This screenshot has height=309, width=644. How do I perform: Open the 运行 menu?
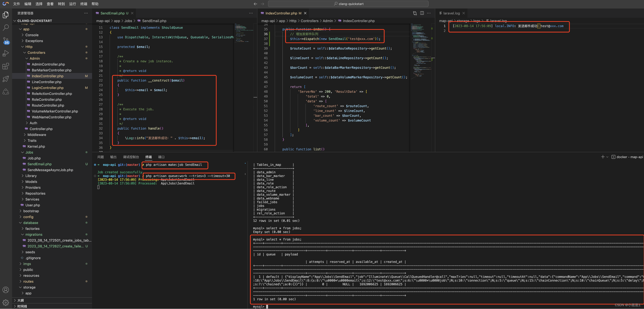click(73, 4)
